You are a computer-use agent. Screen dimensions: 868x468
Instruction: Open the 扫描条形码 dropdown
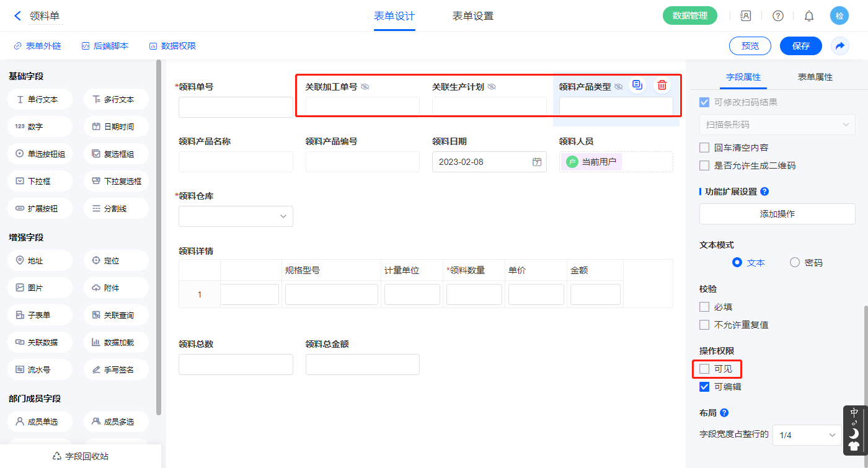click(x=777, y=125)
